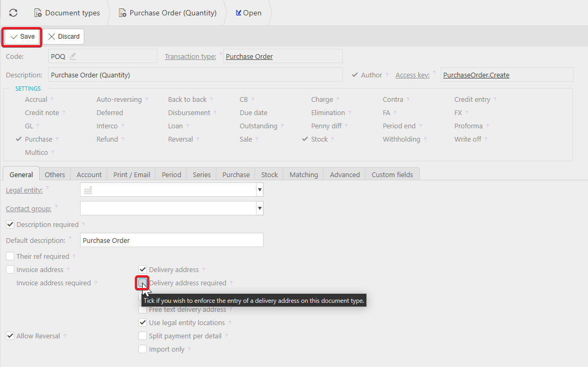
Task: Tick the Invoice address checkbox
Action: (x=10, y=269)
